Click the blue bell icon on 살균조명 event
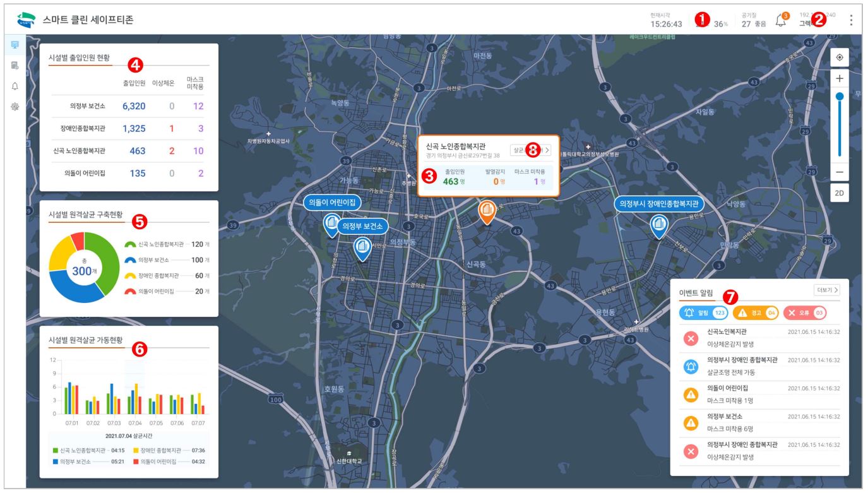 [691, 366]
